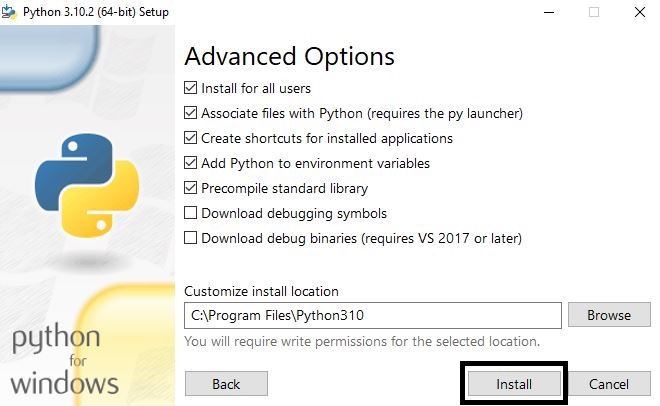Click the "Customize install location" label
Image resolution: width=660 pixels, height=406 pixels.
point(261,291)
